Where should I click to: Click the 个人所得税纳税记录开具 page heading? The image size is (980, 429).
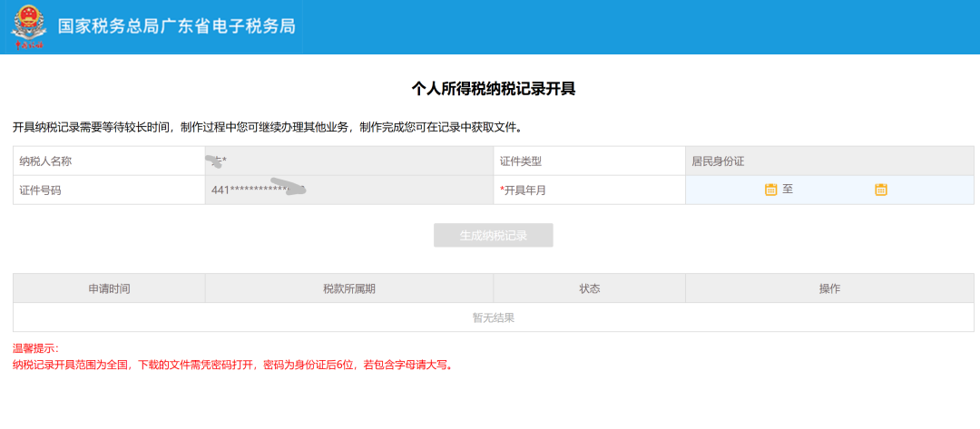pos(493,88)
